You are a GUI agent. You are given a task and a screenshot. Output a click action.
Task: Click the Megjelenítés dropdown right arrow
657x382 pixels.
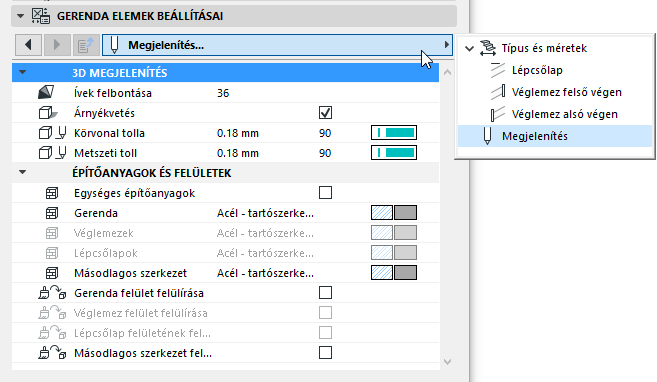click(x=447, y=44)
